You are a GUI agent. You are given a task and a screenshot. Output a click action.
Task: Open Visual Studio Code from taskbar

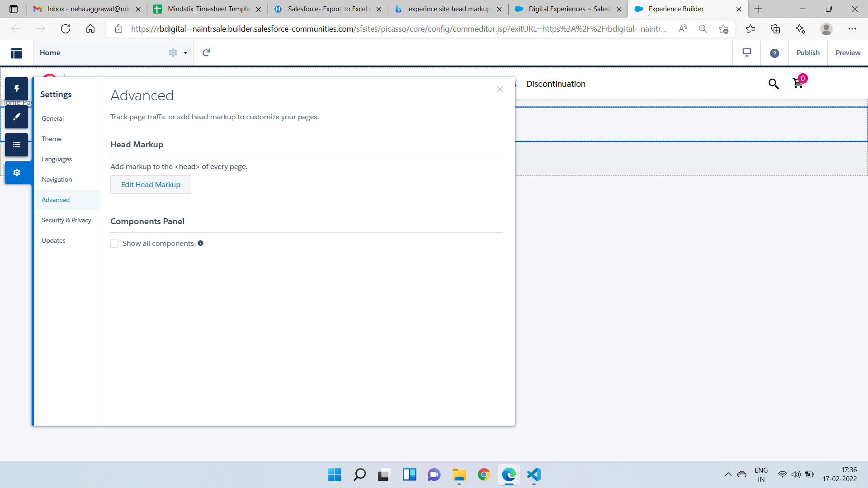click(533, 474)
